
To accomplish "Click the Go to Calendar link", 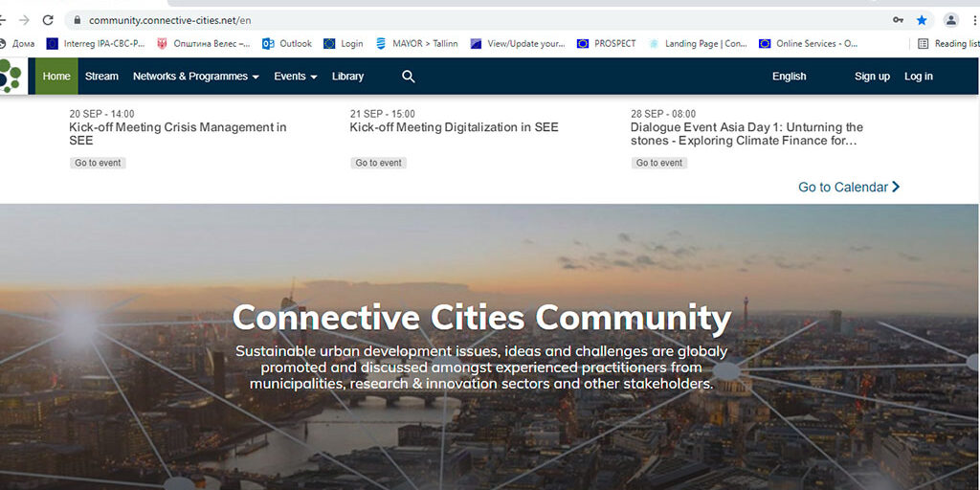I will (x=848, y=188).
